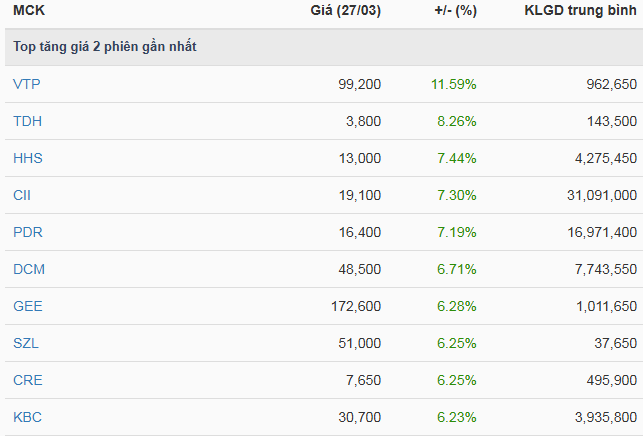
Task: Click VTP's 11.59% change value
Action: [454, 84]
